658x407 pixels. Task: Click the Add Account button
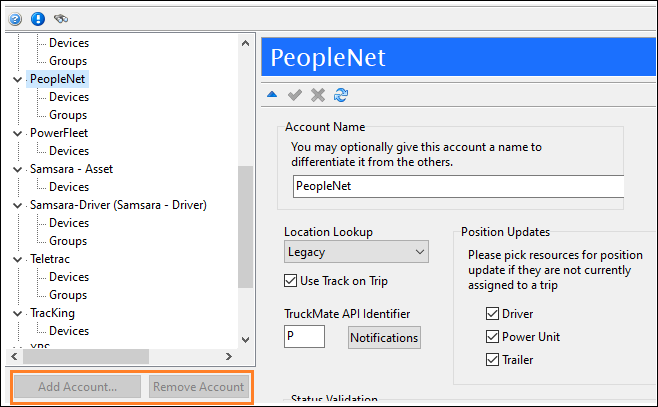77,387
